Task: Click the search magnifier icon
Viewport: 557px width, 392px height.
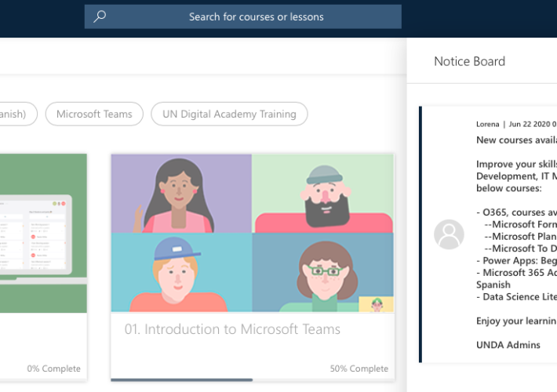Action: [x=100, y=16]
